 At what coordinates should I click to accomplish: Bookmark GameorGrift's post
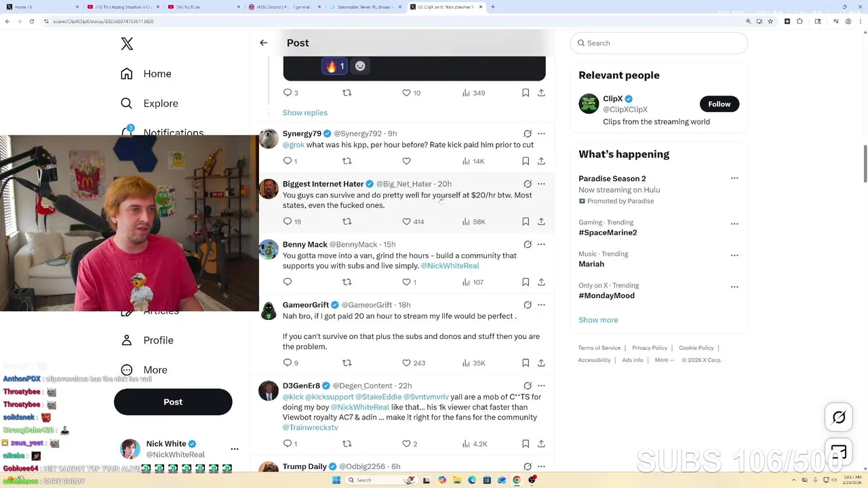526,363
